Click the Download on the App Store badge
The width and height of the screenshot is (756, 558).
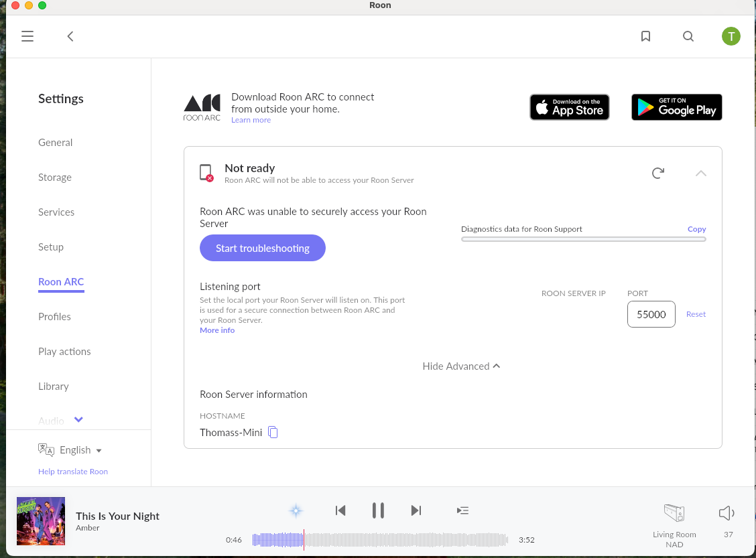[570, 107]
